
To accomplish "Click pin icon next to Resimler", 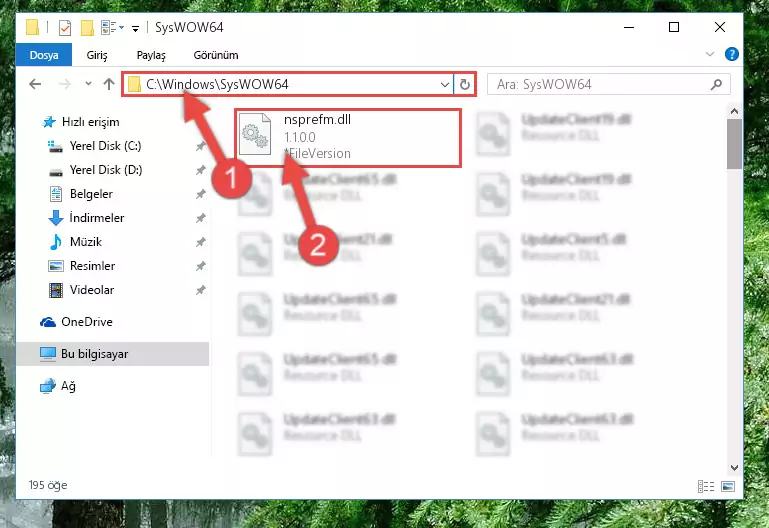I will tap(200, 266).
